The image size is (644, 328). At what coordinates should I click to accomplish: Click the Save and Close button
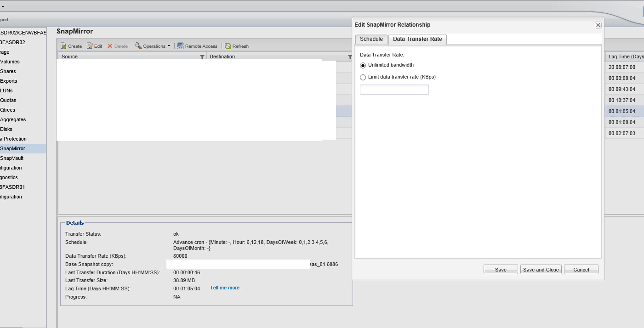[x=541, y=270]
